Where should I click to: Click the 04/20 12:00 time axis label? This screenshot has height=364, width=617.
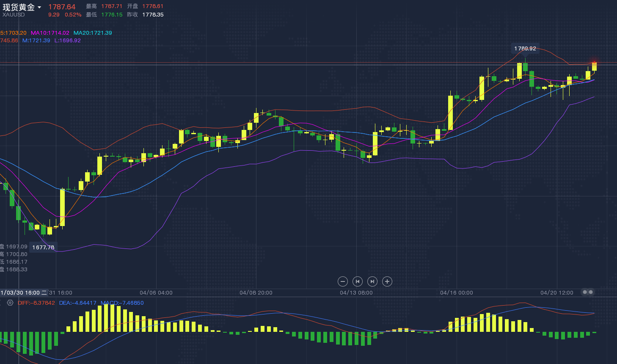pyautogui.click(x=557, y=293)
